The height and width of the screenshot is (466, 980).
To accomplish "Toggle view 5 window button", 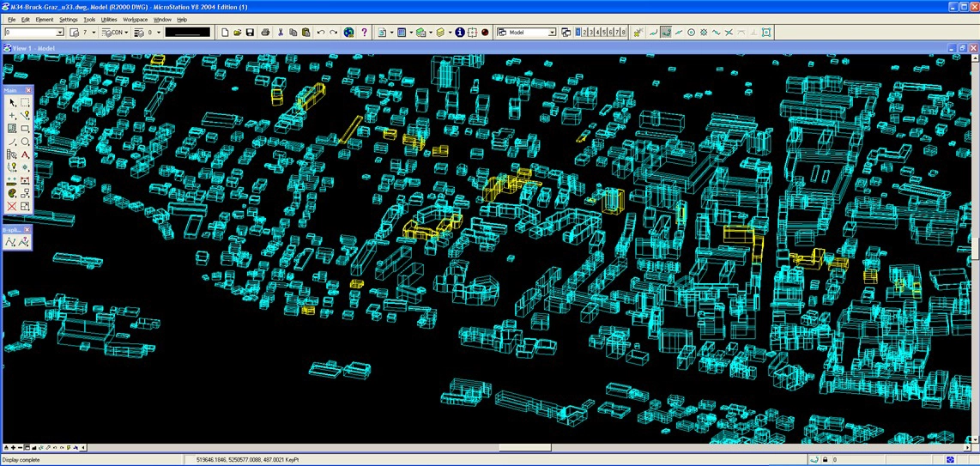I will coord(603,33).
